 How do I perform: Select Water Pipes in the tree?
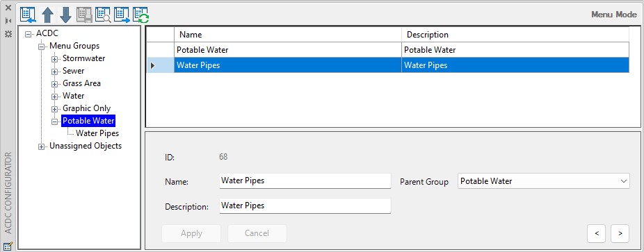click(97, 133)
